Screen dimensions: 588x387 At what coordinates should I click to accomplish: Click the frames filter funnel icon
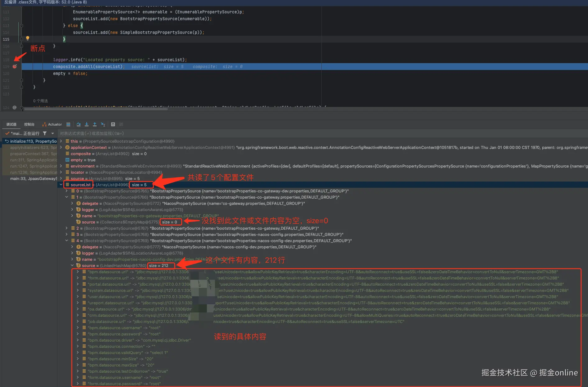45,133
